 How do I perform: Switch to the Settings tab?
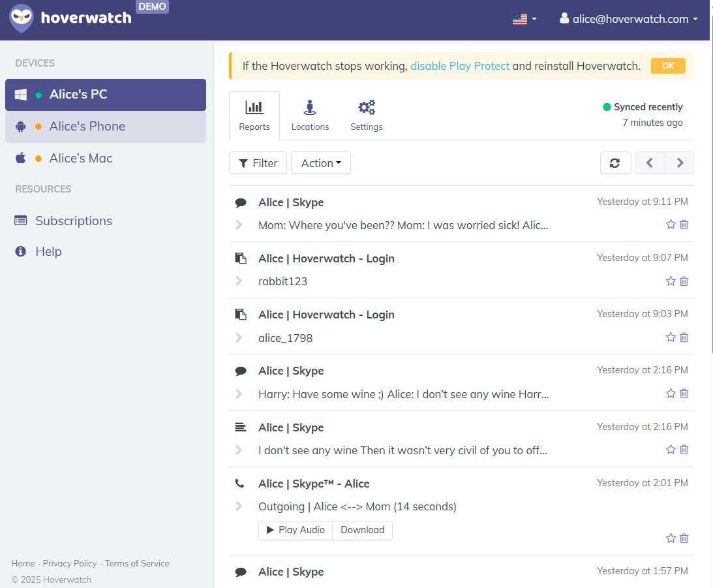[367, 116]
